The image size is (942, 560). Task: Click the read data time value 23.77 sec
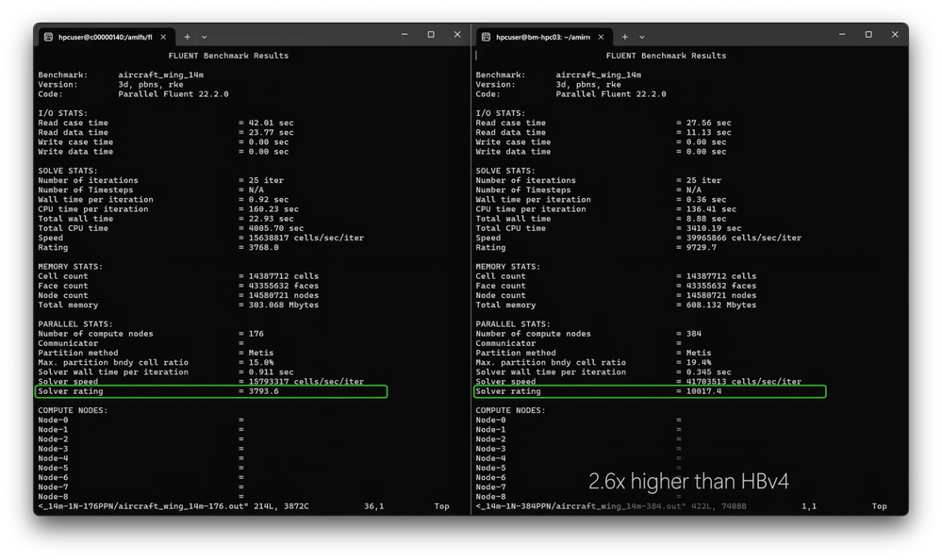click(x=271, y=132)
